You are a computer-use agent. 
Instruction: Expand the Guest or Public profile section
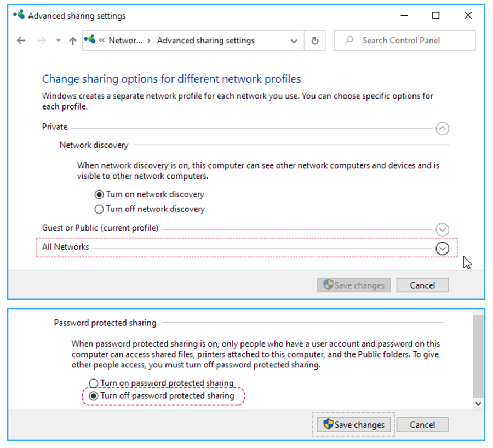click(442, 229)
